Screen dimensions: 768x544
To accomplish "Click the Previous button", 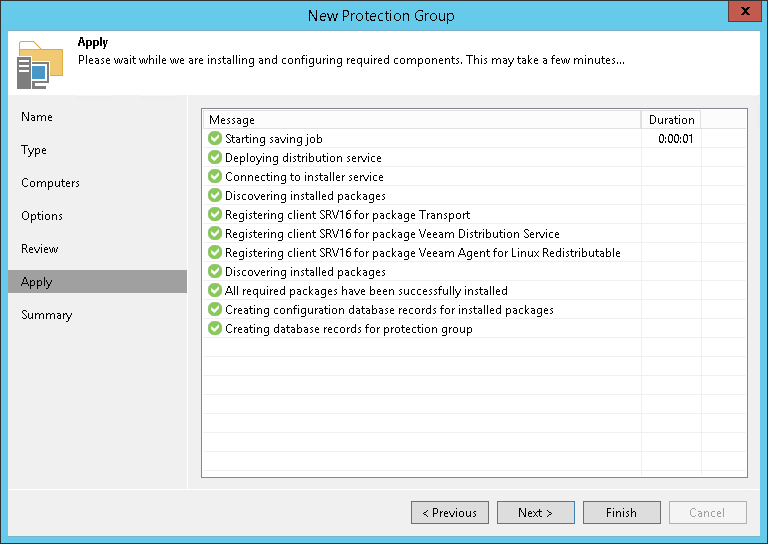I will [450, 512].
